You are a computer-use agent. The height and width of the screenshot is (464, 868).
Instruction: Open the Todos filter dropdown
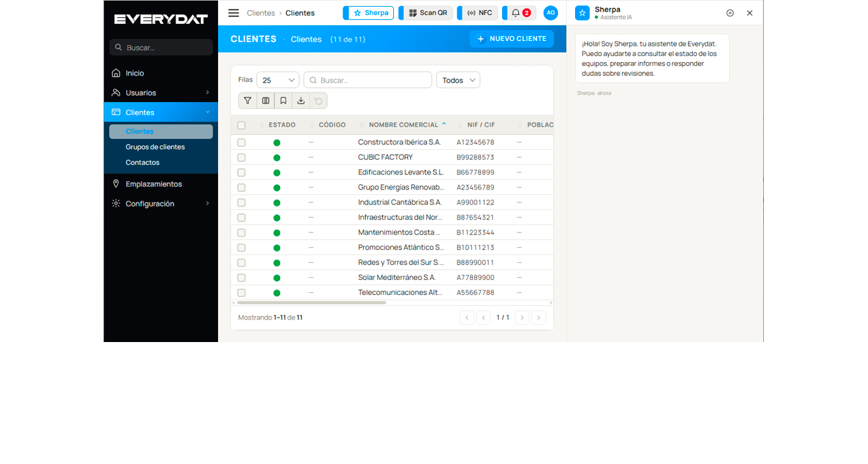(458, 80)
